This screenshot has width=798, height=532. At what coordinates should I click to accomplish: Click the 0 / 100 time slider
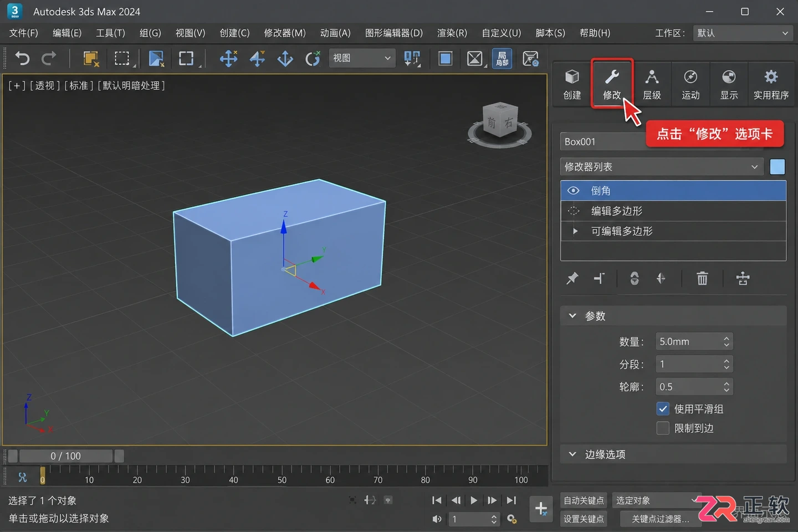click(66, 456)
